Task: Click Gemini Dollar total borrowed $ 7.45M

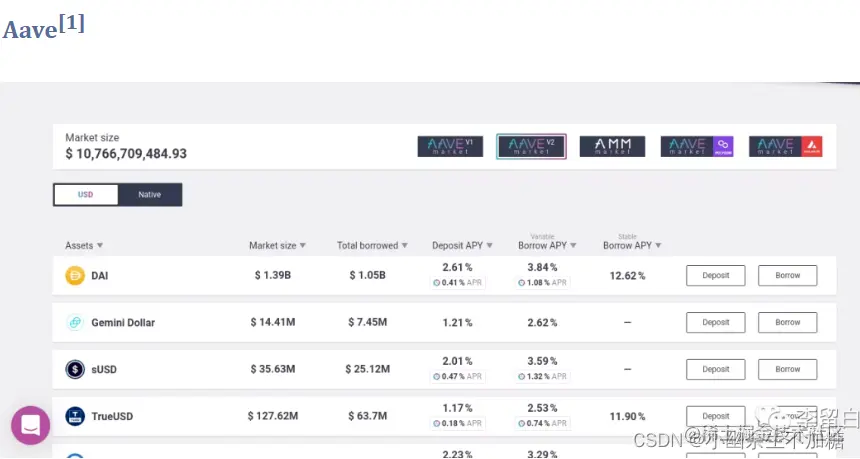Action: (367, 322)
